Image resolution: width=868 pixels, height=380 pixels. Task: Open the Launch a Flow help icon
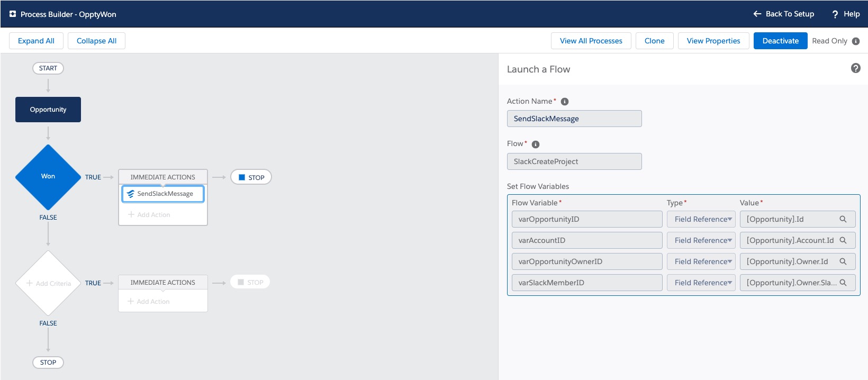(855, 68)
